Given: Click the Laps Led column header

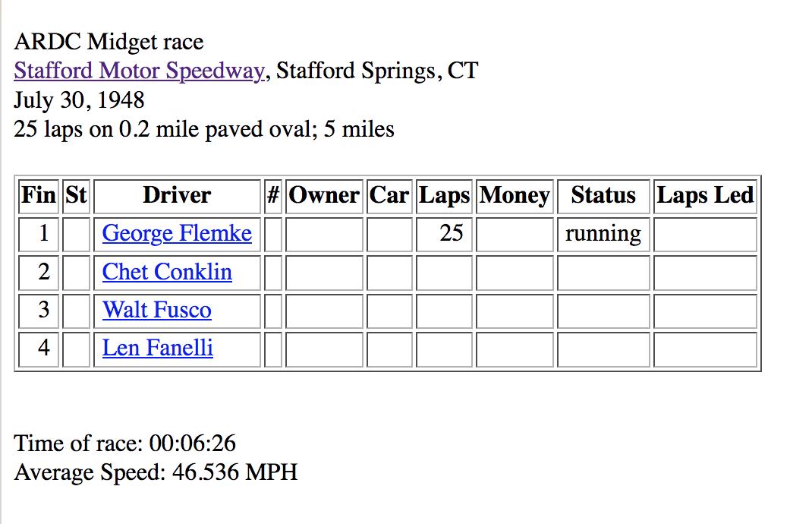Looking at the screenshot, I should point(705,196).
